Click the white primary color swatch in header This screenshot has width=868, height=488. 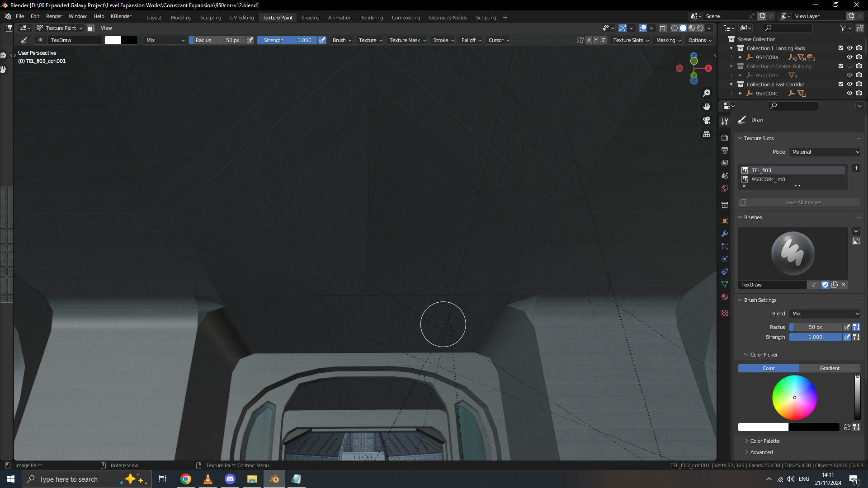tap(113, 40)
